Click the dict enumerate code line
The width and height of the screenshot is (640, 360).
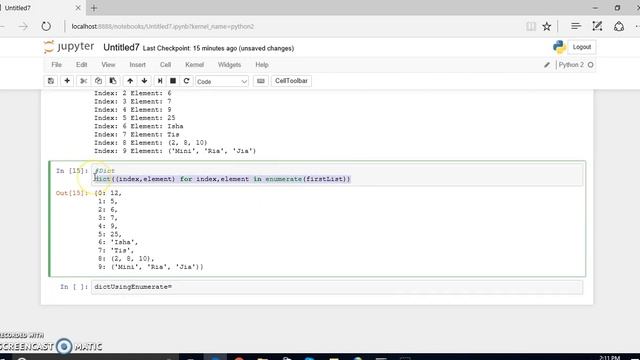point(222,179)
